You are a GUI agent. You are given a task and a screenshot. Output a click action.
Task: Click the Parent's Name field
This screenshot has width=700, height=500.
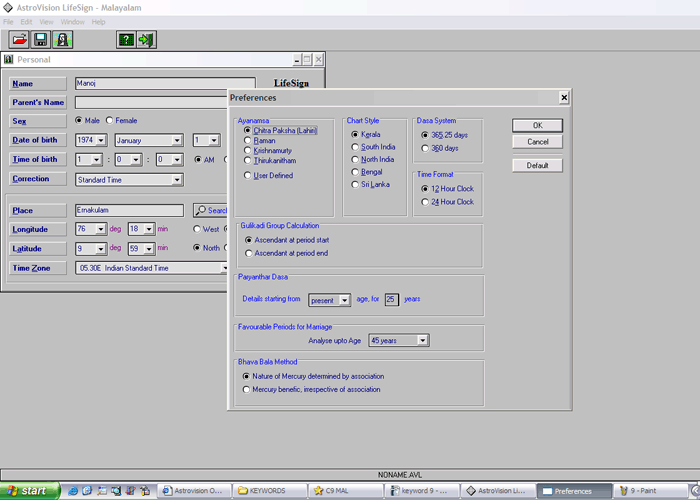[x=151, y=102]
